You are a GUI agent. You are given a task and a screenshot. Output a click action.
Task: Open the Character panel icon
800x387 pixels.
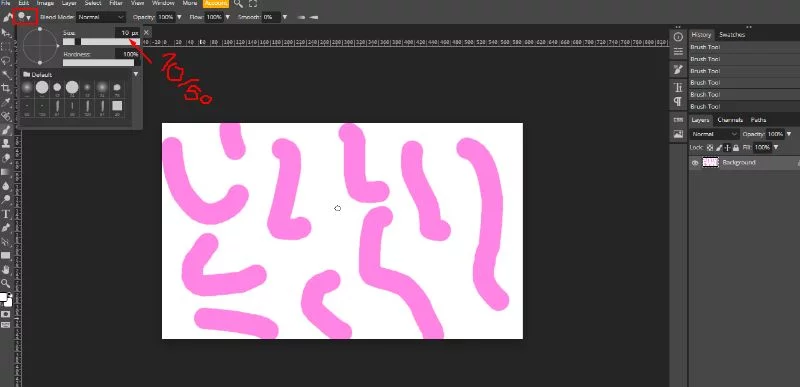pos(678,87)
